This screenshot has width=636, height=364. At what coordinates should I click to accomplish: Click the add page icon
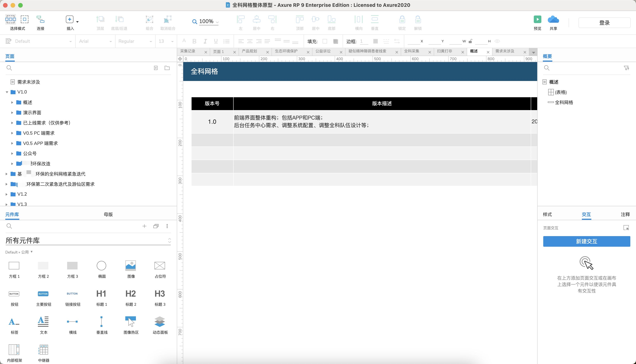tap(156, 68)
